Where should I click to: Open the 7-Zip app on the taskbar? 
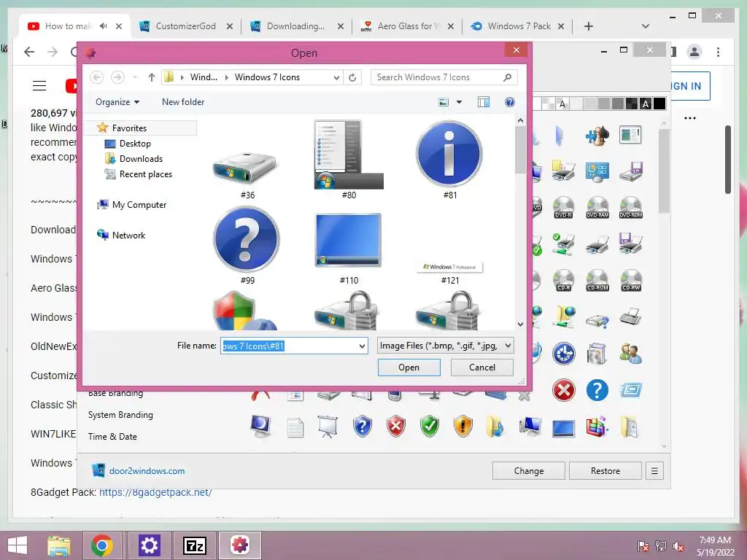(x=194, y=545)
